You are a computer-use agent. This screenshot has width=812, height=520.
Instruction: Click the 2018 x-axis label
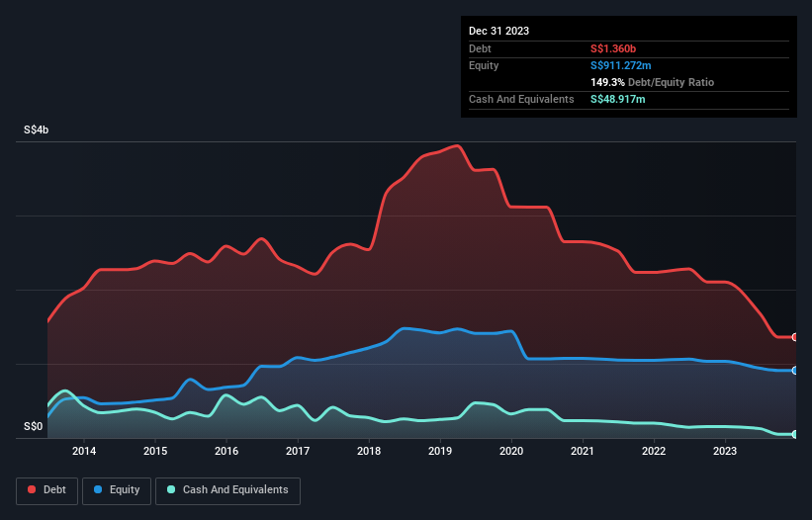(369, 451)
